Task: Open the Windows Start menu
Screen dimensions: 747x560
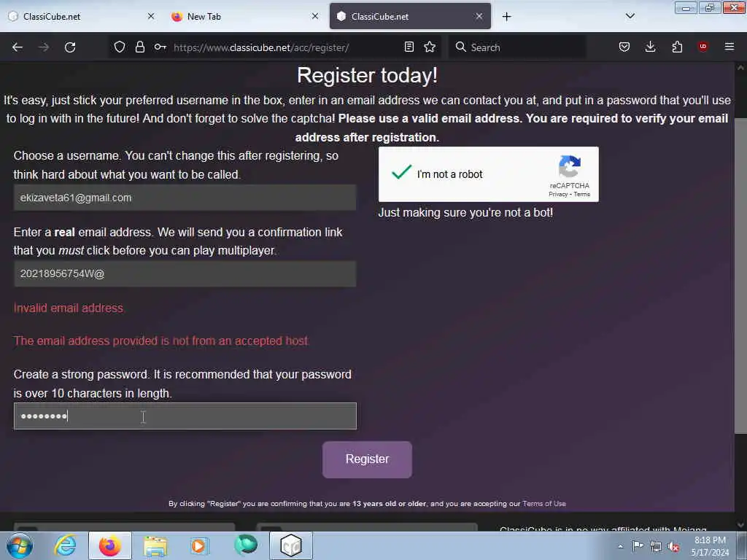Action: (x=20, y=545)
